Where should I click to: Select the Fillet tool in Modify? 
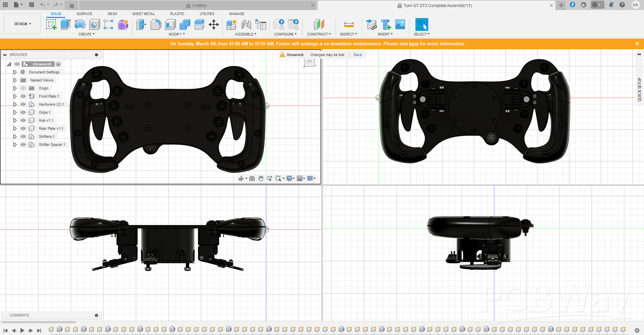(156, 24)
